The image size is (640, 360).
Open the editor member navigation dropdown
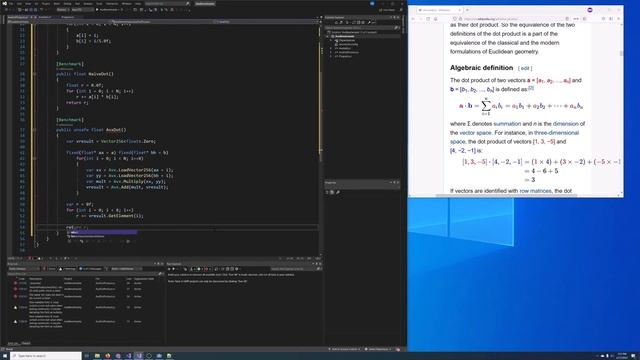click(x=265, y=22)
